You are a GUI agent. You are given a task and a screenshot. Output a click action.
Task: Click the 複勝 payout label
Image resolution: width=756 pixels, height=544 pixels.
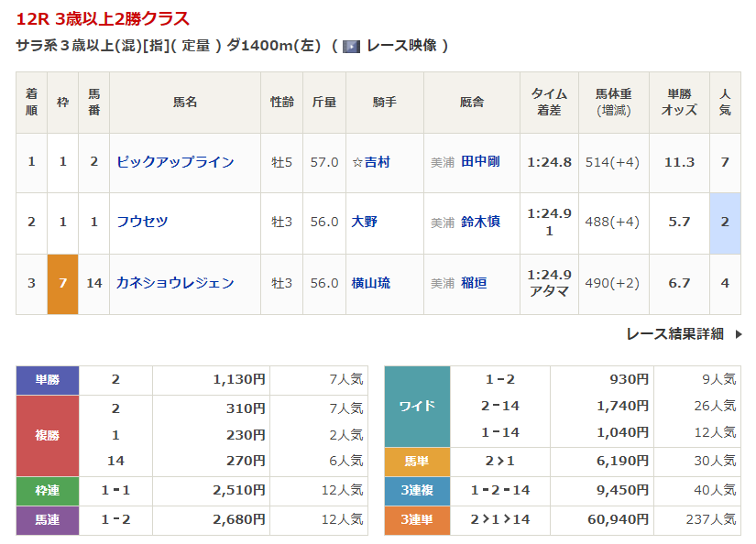48,436
